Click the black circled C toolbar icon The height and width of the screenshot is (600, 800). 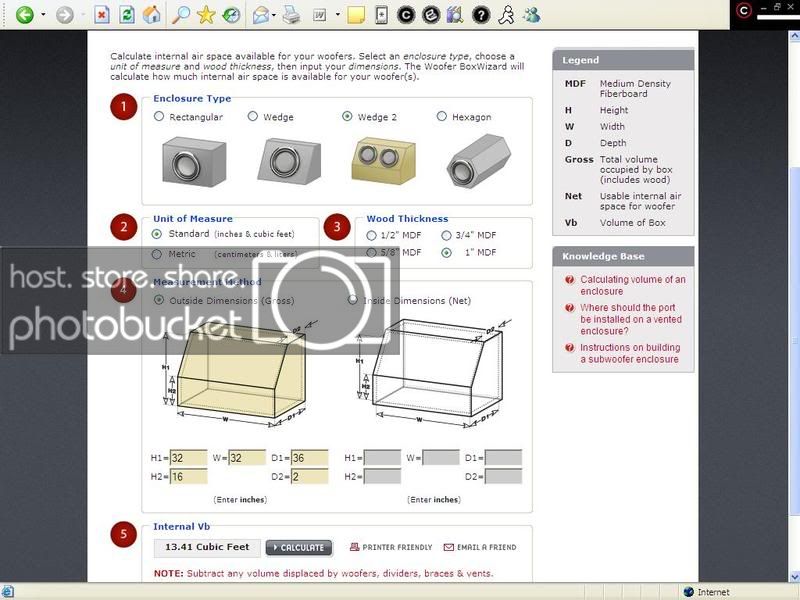click(x=406, y=15)
